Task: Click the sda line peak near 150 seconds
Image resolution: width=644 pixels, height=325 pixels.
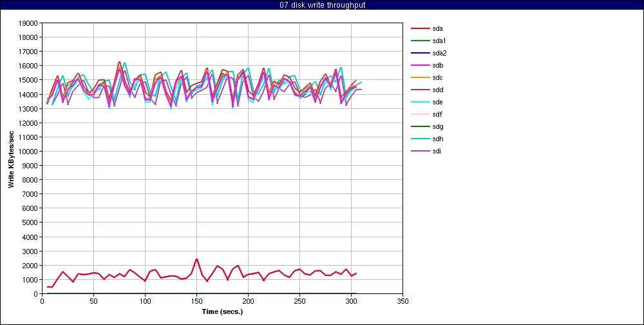Action: [x=196, y=259]
